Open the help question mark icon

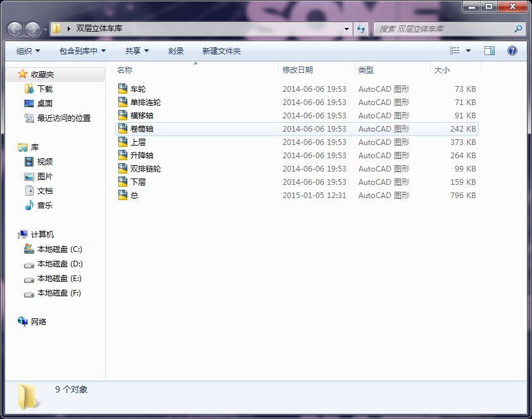pos(512,51)
